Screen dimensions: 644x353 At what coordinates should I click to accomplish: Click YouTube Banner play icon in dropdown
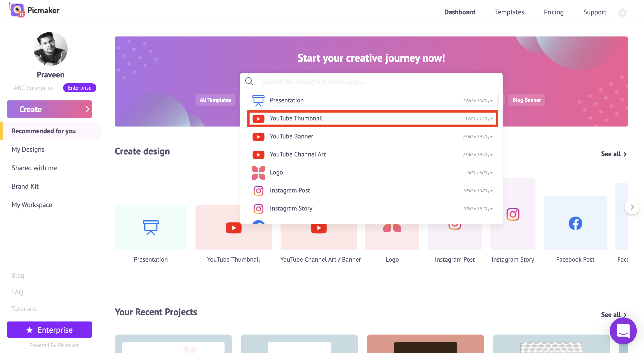coord(258,136)
